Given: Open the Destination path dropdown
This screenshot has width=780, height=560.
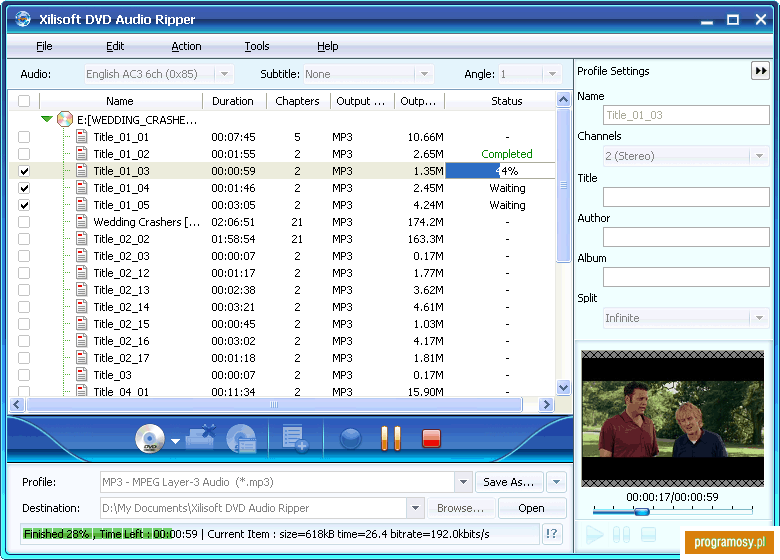Looking at the screenshot, I should pos(415,508).
